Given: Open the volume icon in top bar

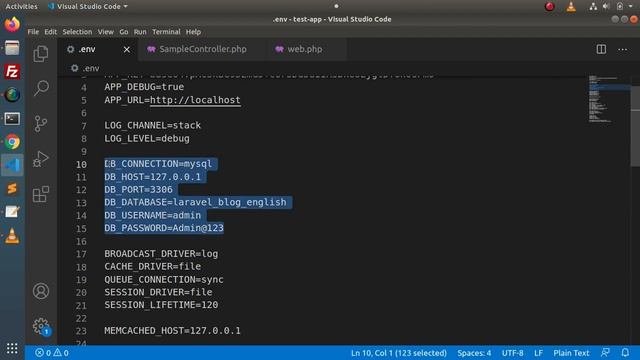Looking at the screenshot, I should (x=606, y=6).
